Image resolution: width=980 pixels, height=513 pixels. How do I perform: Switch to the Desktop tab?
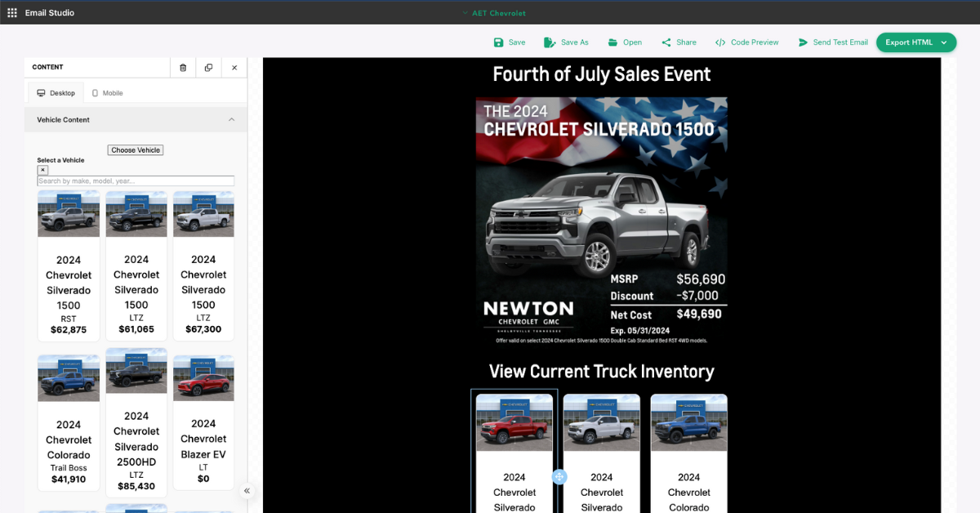[x=56, y=93]
